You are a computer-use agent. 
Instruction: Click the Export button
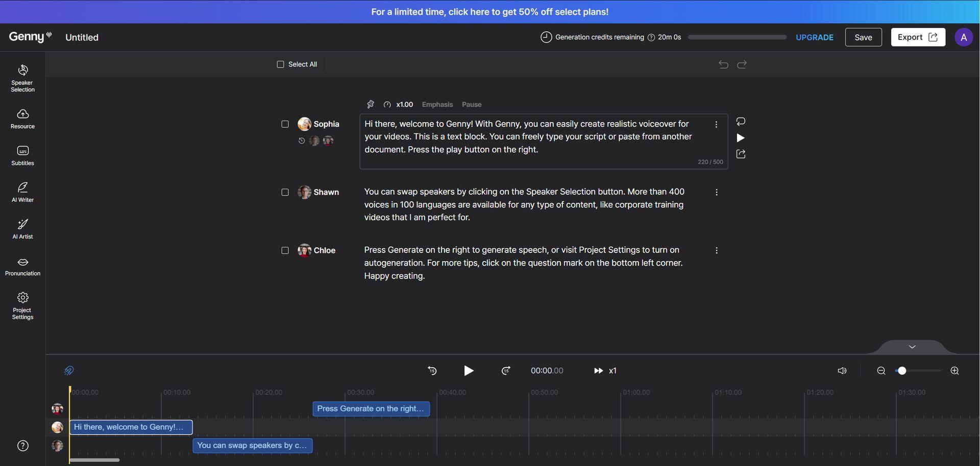tap(918, 37)
